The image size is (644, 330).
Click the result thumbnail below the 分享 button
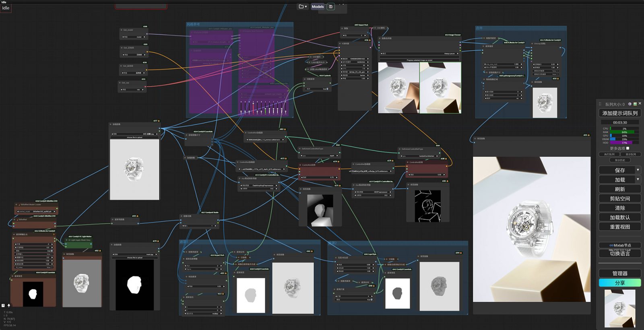coord(620,308)
